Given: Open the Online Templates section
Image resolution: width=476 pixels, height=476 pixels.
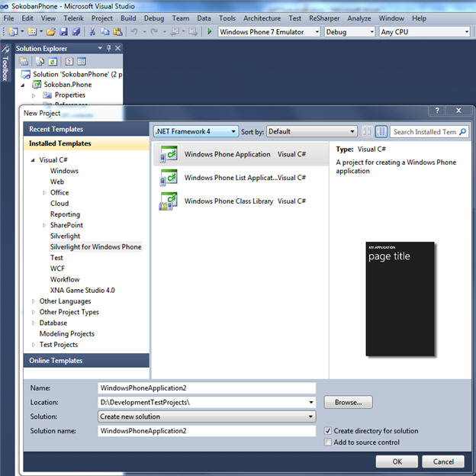Looking at the screenshot, I should point(86,360).
